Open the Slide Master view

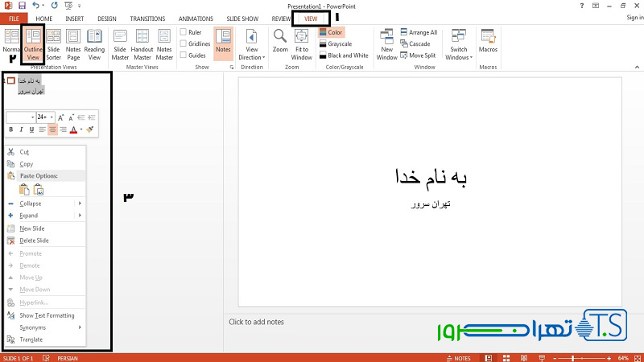pyautogui.click(x=120, y=44)
